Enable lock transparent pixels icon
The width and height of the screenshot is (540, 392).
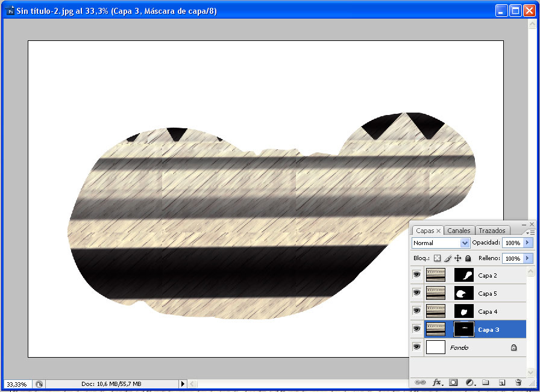tap(438, 258)
